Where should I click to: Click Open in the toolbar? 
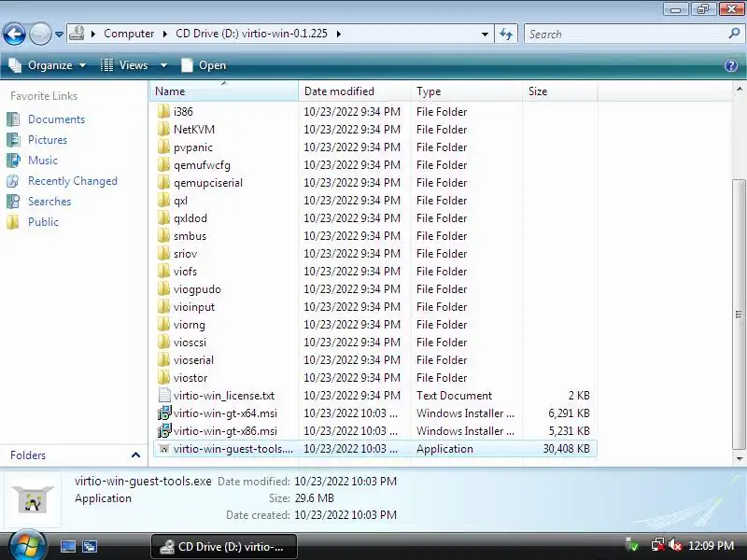coord(204,65)
